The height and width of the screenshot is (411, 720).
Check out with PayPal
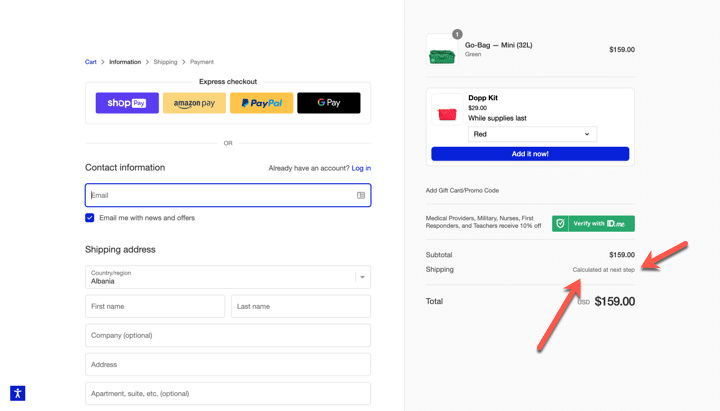(261, 103)
